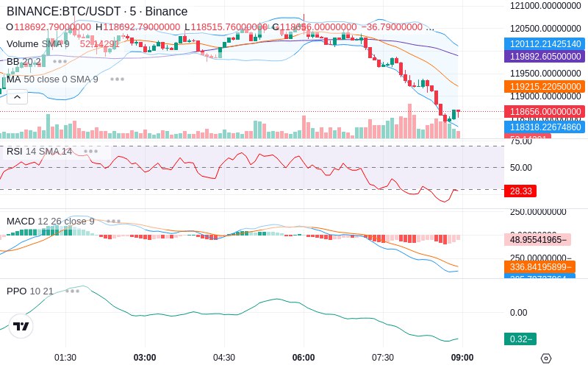Open chart settings hexagon icon
588x368 pixels.
point(546,358)
